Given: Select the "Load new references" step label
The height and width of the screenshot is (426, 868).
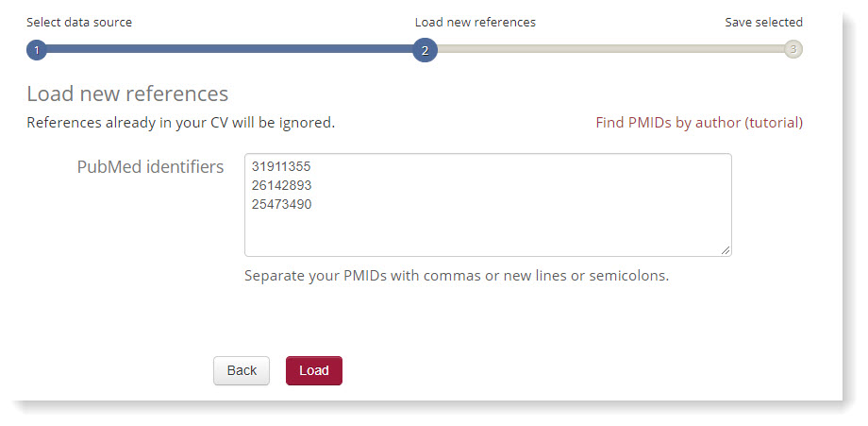Looking at the screenshot, I should [x=476, y=22].
